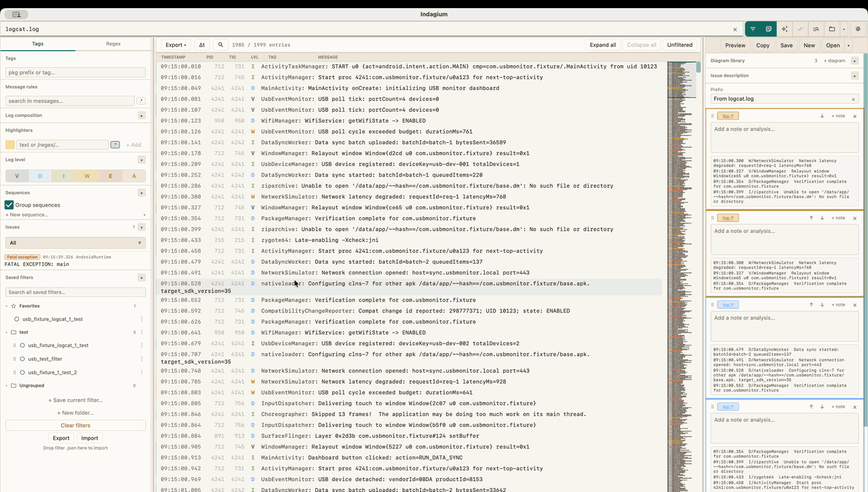Switch to the Tags tab
The image size is (868, 492).
coord(38,44)
